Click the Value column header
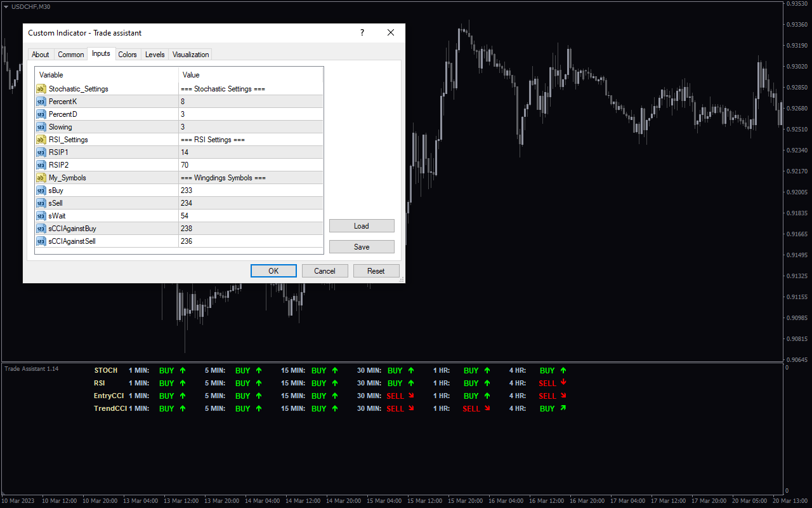 (251, 75)
